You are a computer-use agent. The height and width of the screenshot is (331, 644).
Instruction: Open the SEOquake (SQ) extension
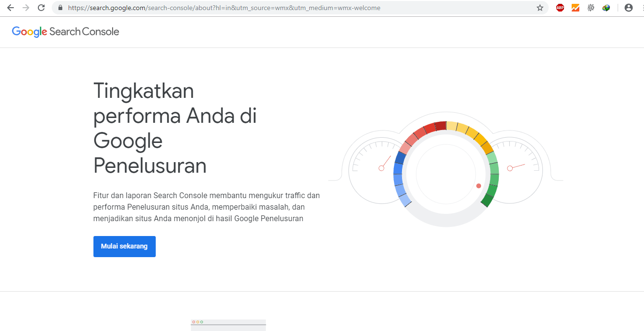pos(591,8)
